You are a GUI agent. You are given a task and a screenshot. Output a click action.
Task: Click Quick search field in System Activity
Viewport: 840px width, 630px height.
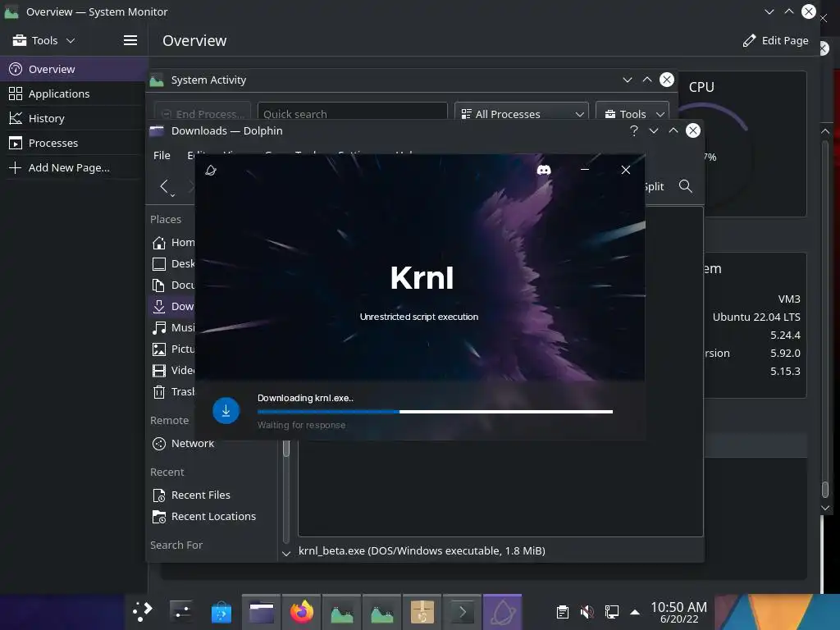click(x=352, y=113)
